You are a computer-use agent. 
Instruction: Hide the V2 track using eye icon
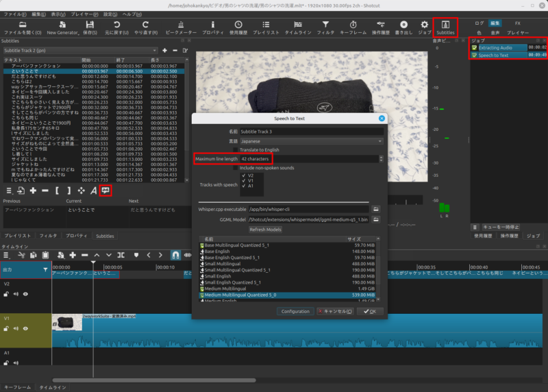pyautogui.click(x=25, y=294)
